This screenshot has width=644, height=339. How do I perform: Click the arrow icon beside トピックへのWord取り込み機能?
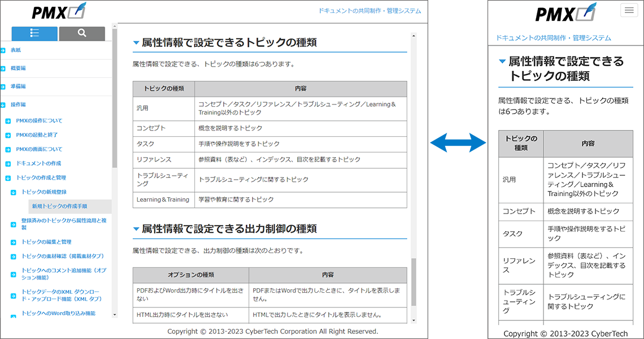click(x=13, y=316)
